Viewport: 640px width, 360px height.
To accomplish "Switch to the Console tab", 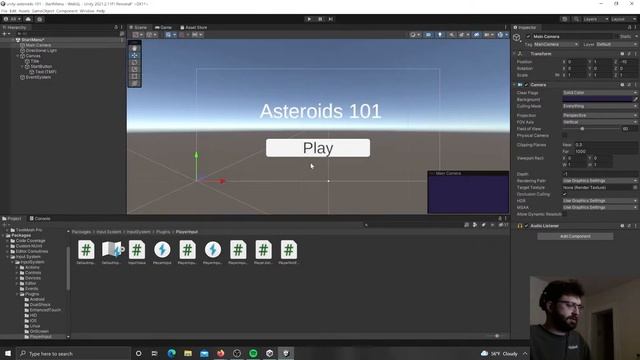I will 40,218.
